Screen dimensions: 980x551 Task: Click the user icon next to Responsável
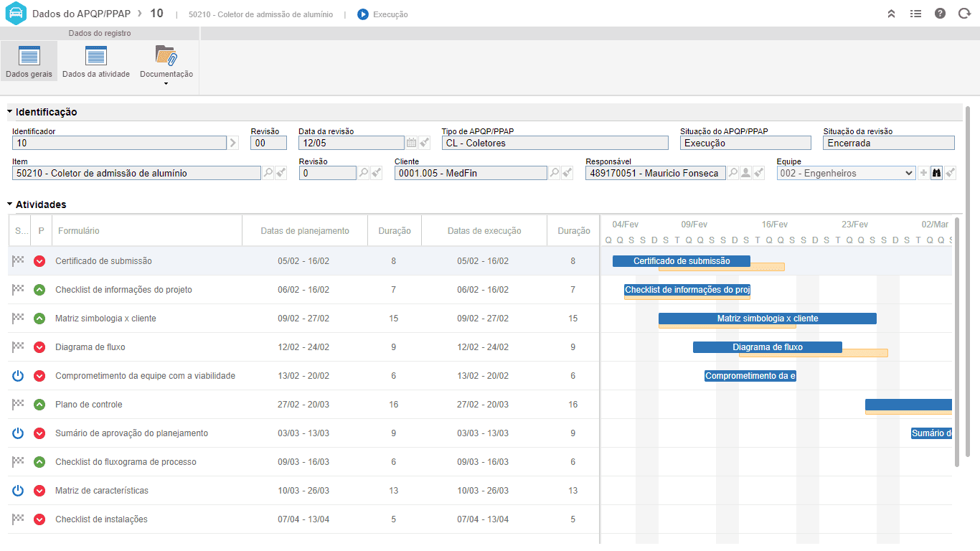pyautogui.click(x=746, y=173)
